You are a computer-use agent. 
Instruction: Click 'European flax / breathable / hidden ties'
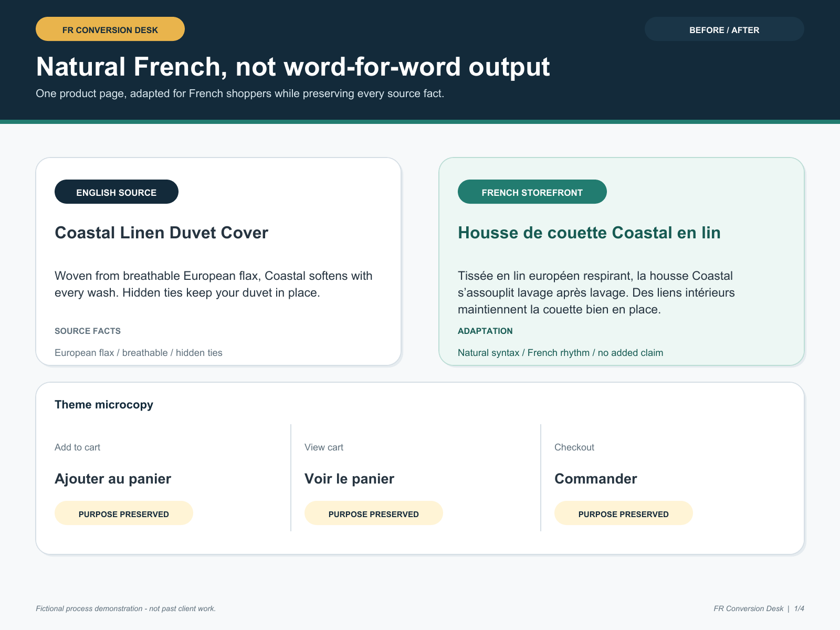139,353
